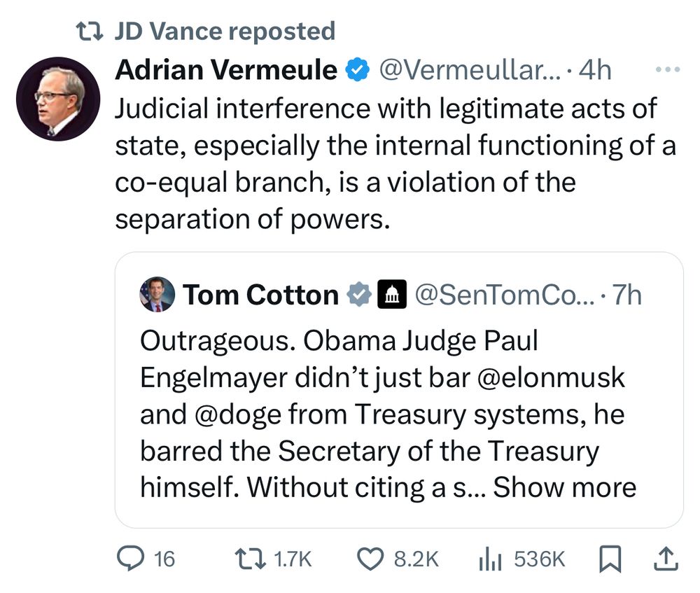The image size is (700, 593).
Task: Click Adrian Vermeule's blue verified badge
Action: (358, 69)
